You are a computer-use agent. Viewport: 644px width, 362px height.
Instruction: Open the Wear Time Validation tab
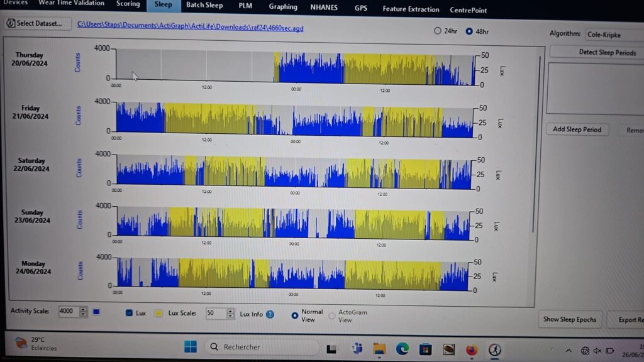[x=72, y=3]
